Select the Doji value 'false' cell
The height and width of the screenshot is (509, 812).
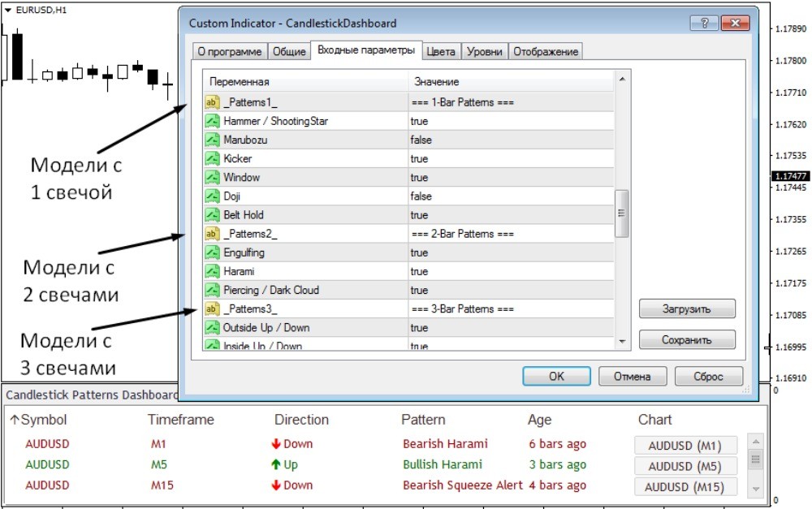pyautogui.click(x=511, y=196)
